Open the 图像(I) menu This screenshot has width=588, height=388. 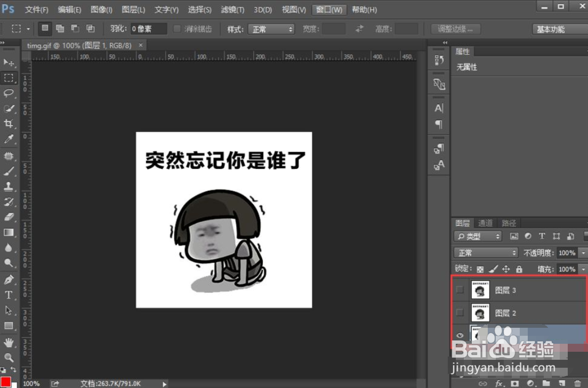point(101,10)
